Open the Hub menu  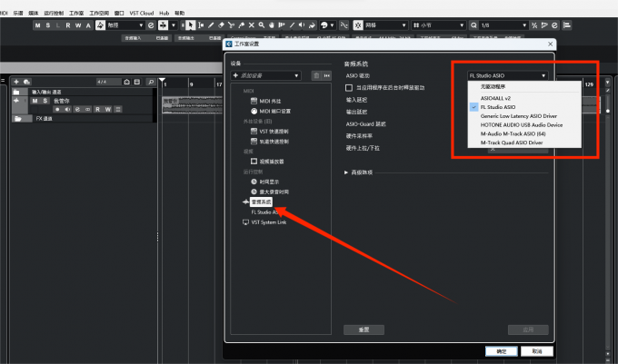[164, 13]
